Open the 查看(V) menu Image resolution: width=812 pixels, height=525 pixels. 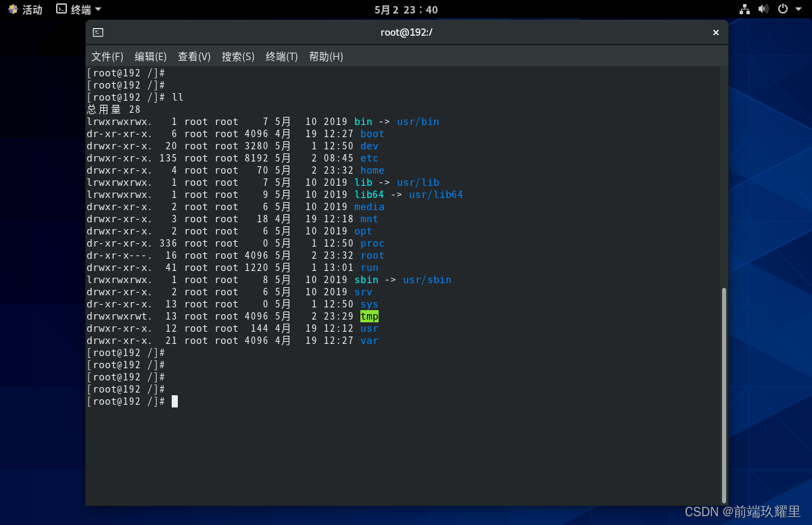click(194, 57)
